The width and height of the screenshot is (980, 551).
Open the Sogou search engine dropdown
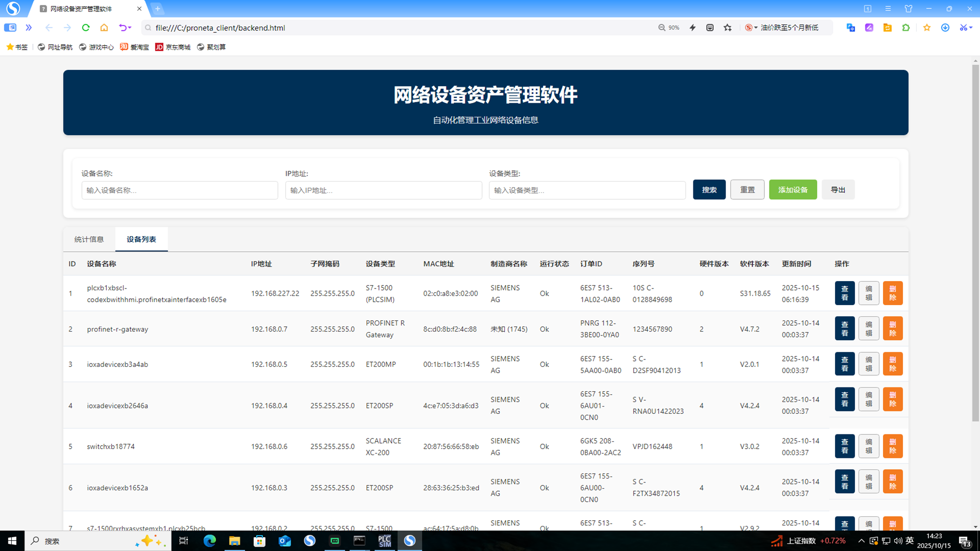(x=756, y=28)
